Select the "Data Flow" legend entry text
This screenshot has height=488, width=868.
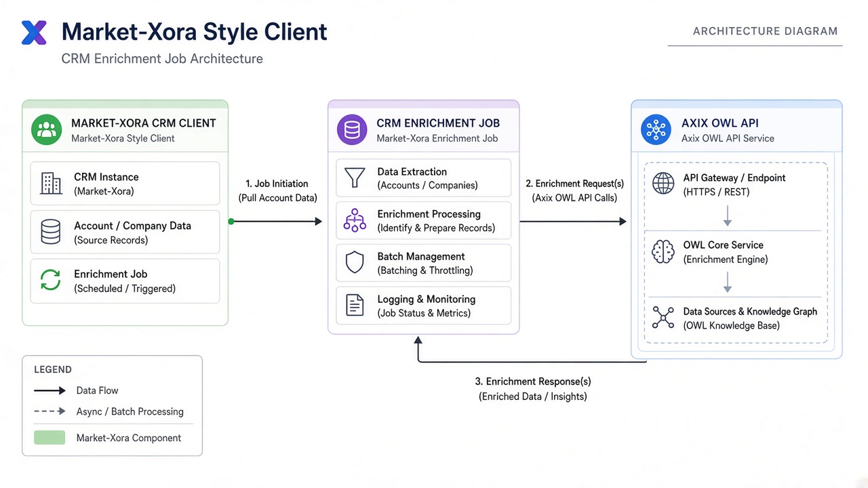[97, 390]
